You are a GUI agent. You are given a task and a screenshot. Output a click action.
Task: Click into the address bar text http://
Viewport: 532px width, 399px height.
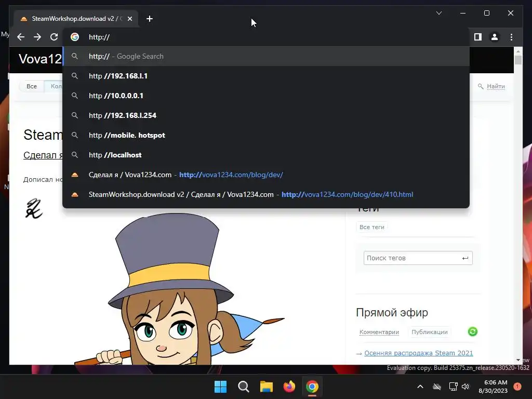99,37
